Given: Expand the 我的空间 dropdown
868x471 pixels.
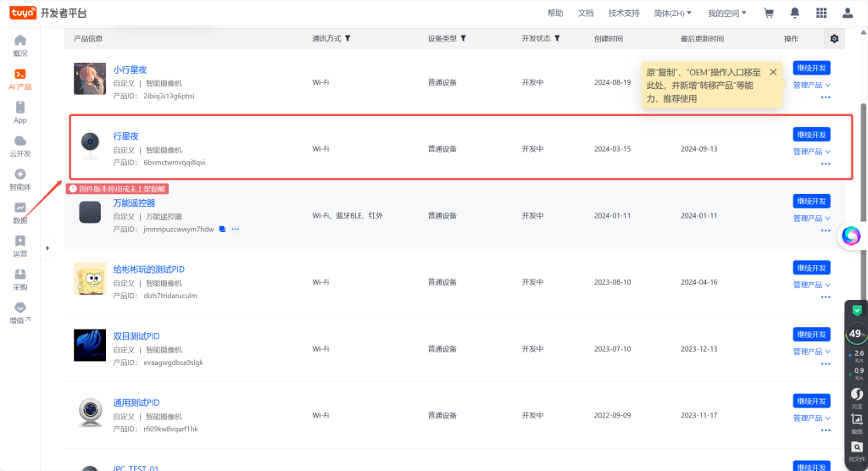Looking at the screenshot, I should pyautogui.click(x=727, y=13).
